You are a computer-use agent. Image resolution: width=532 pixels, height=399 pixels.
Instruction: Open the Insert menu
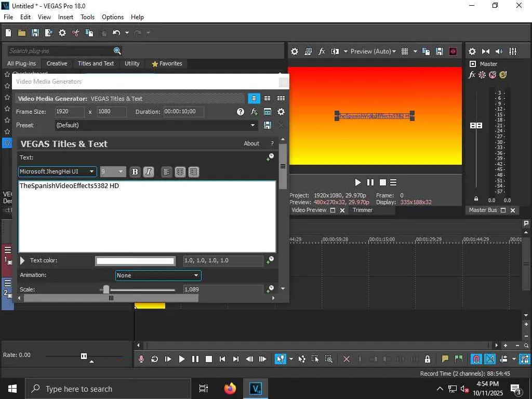65,17
